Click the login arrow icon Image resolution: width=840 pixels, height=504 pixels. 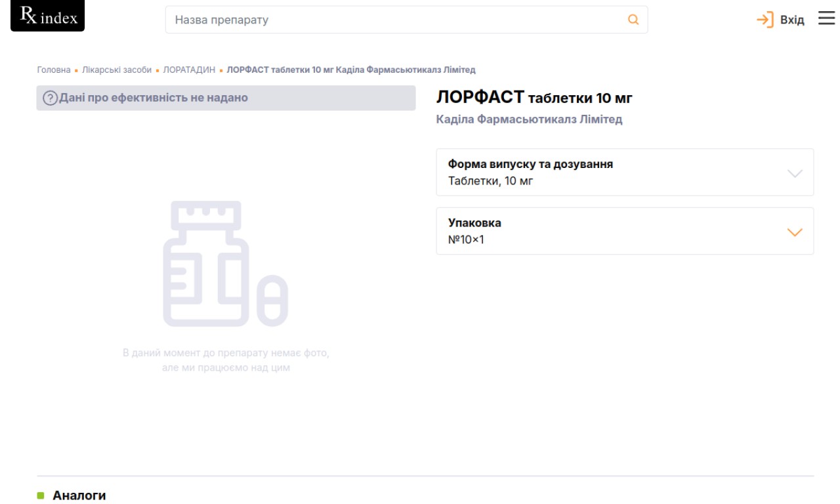point(765,20)
